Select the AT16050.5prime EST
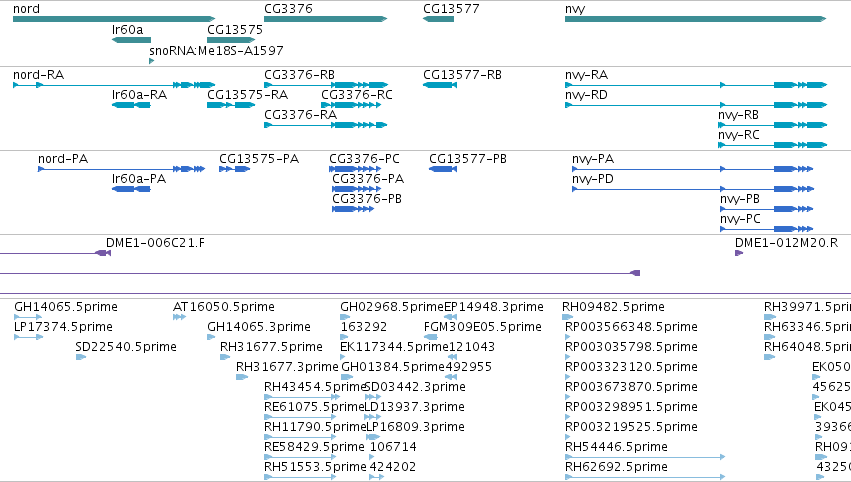The height and width of the screenshot is (482, 851). pyautogui.click(x=180, y=317)
